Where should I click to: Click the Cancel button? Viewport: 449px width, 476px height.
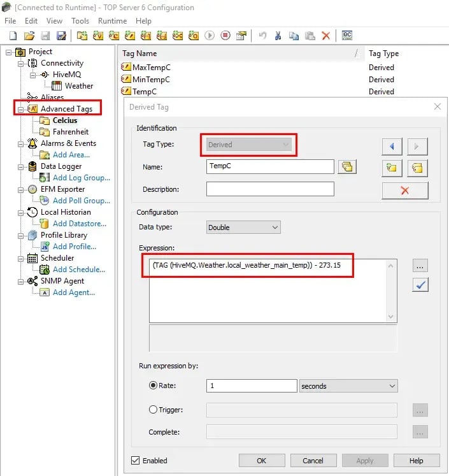(x=313, y=461)
